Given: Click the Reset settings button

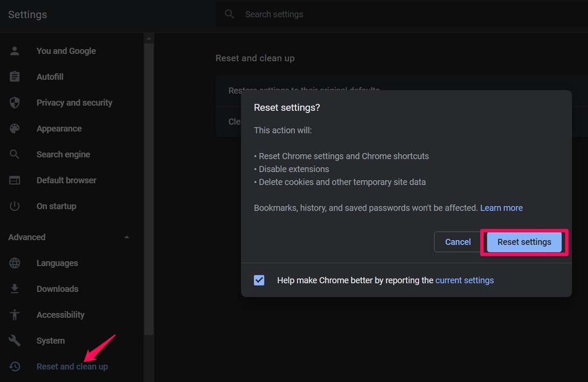Looking at the screenshot, I should tap(523, 242).
